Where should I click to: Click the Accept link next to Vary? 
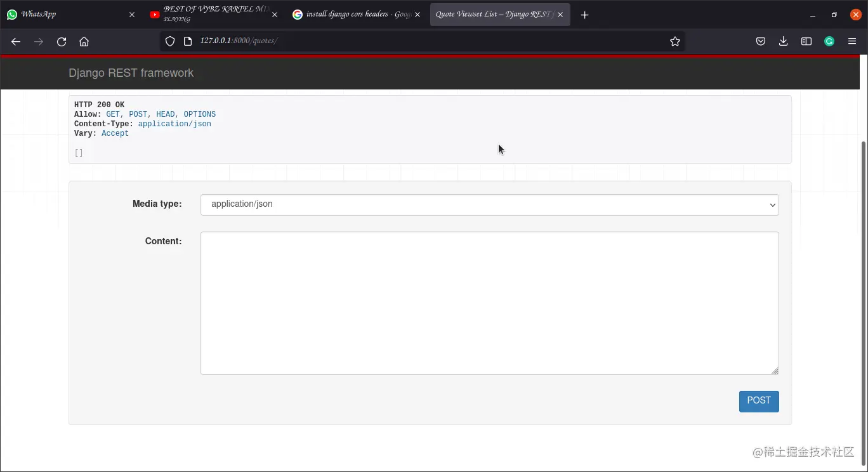115,133
